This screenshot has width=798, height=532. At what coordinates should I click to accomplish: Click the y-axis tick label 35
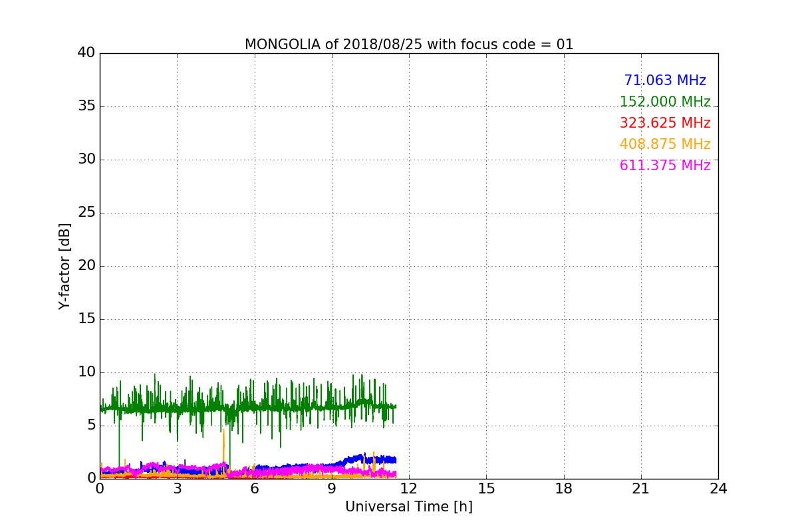pos(86,106)
